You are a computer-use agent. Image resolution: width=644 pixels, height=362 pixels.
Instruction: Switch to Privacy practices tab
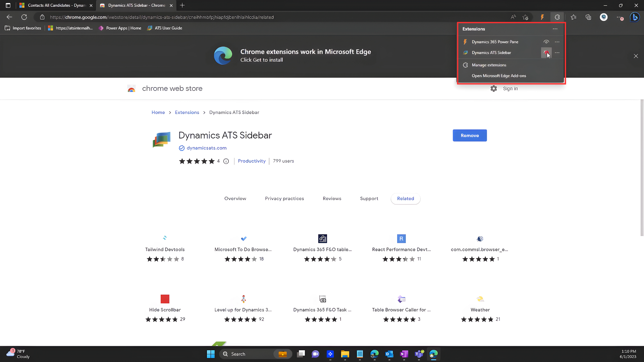click(x=284, y=198)
